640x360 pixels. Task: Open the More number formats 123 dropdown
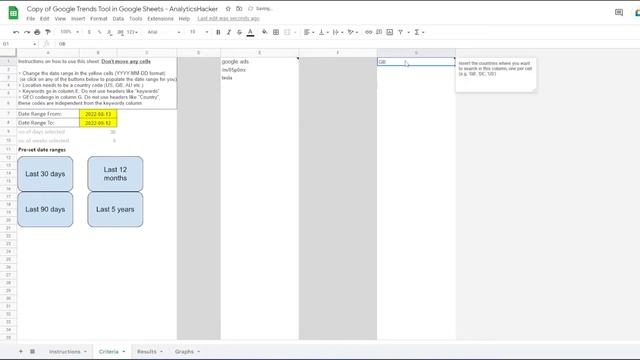132,32
